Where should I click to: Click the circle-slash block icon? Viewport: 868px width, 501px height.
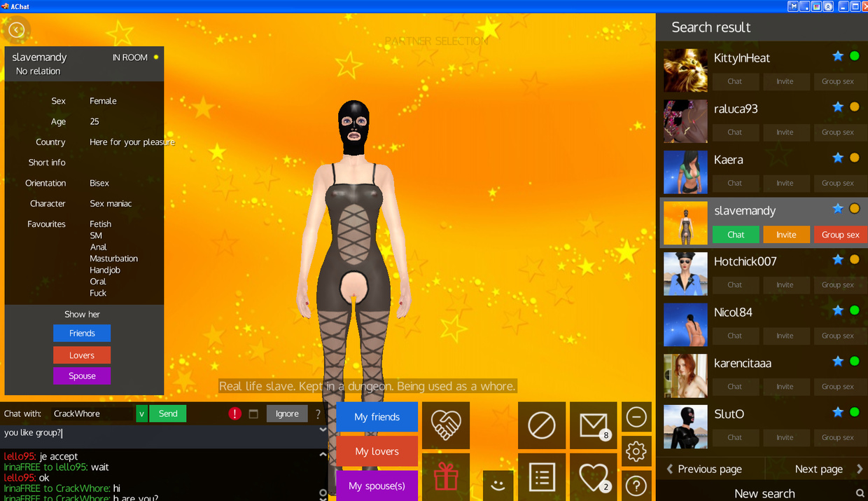point(542,425)
